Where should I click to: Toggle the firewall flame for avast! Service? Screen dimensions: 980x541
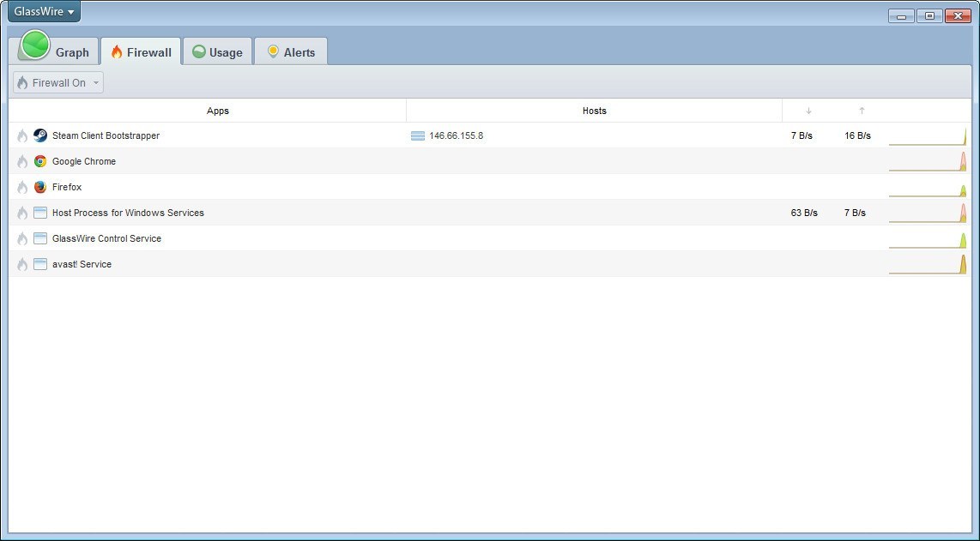coord(21,264)
